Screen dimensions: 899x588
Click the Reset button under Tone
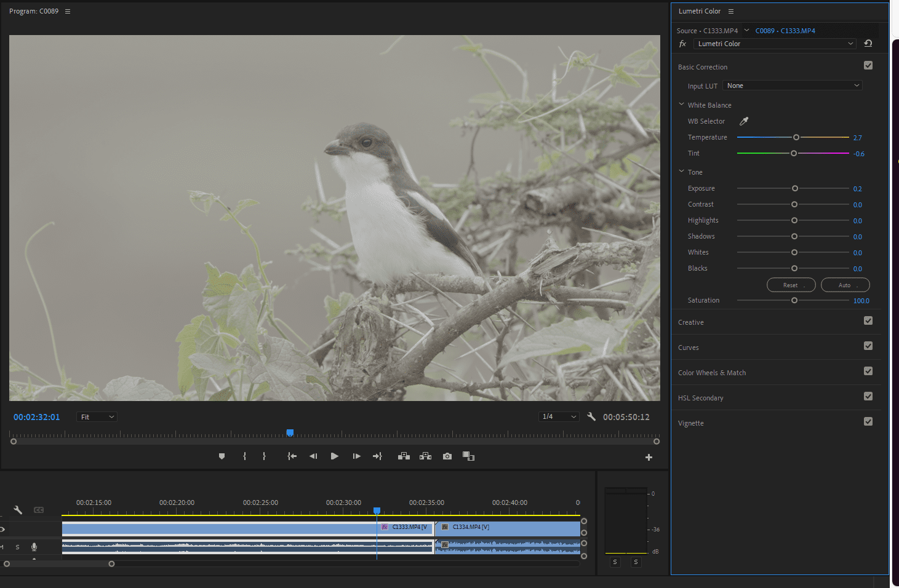click(791, 285)
